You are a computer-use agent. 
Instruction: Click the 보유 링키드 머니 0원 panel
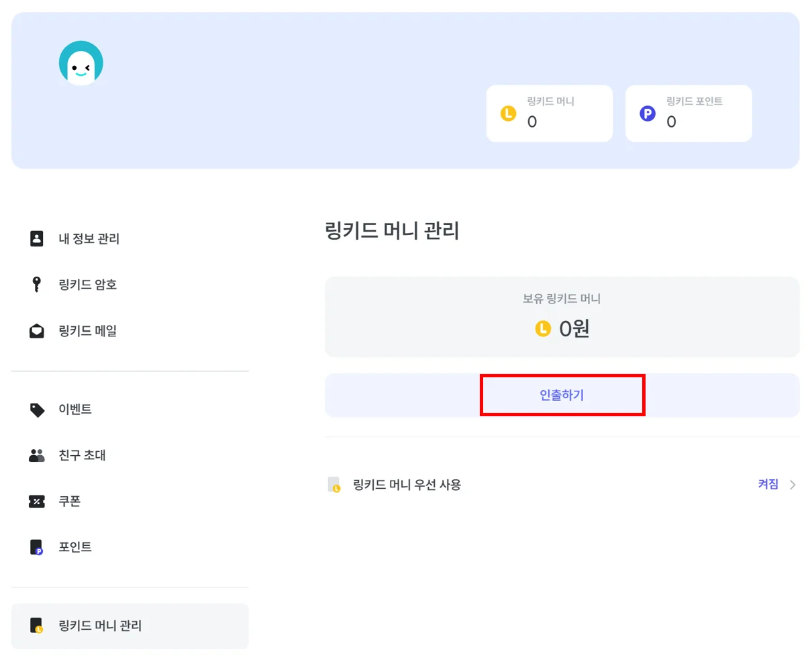562,317
